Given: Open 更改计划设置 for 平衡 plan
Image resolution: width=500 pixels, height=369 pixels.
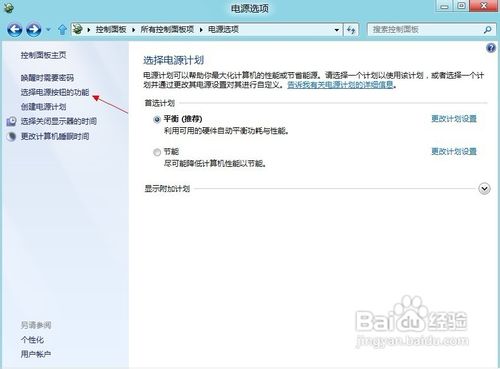Looking at the screenshot, I should [x=454, y=119].
